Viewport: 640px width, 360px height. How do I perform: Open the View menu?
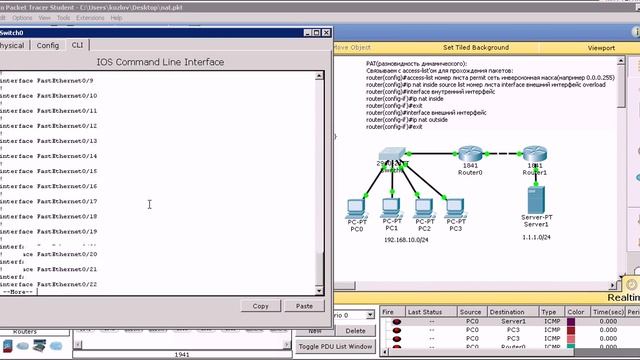pyautogui.click(x=44, y=18)
